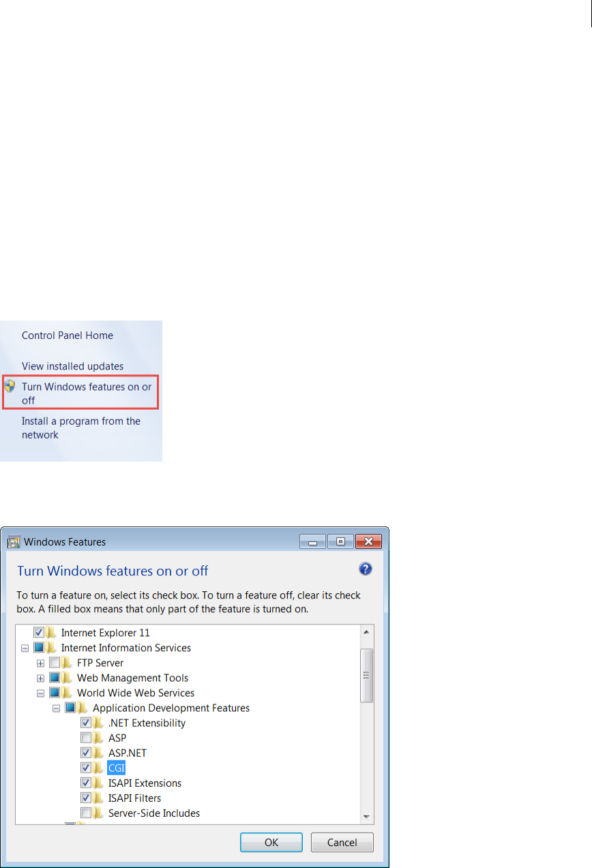Screen dimensions: 592x868
Task: Toggle Internet Explorer 11 checkbox
Action: point(39,633)
